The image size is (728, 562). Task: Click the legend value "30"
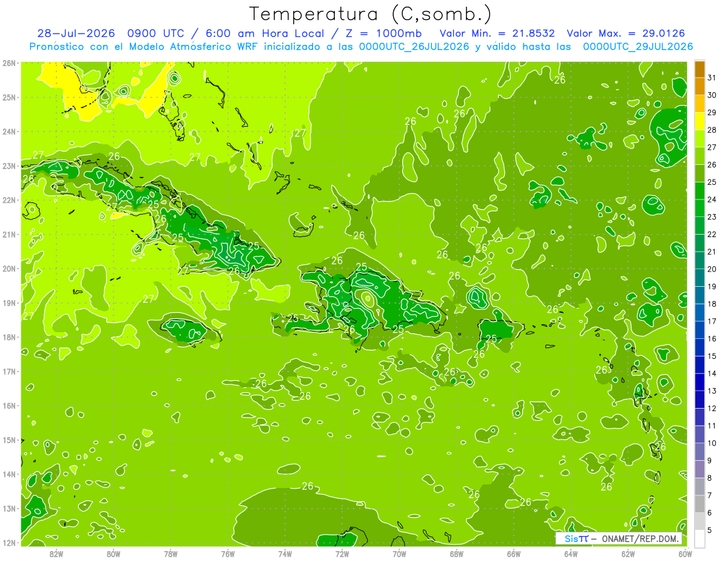pyautogui.click(x=712, y=95)
